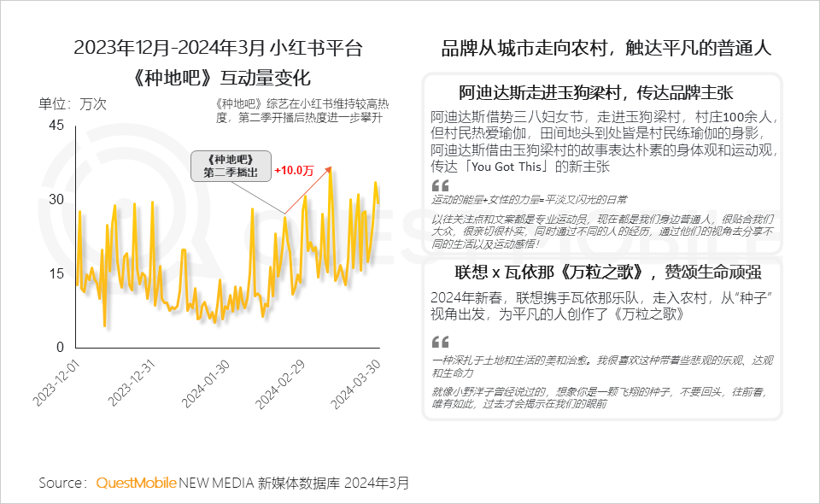Open the 阿迪达斯走进玉狗梁村 card heading
The image size is (820, 504).
(596, 93)
